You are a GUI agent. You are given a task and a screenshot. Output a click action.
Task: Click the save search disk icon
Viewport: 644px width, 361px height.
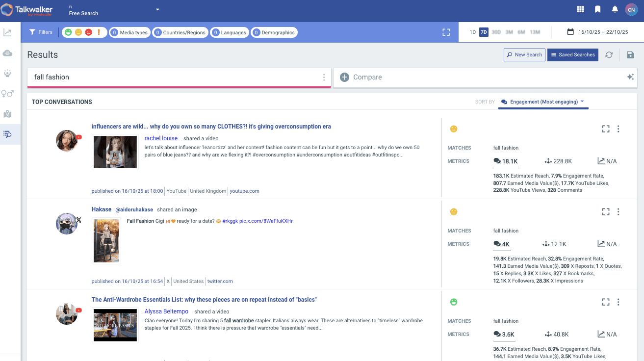pyautogui.click(x=631, y=55)
